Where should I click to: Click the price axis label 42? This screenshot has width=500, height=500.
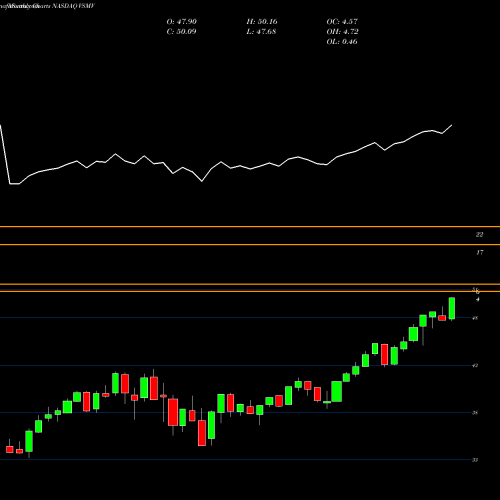coord(475,366)
